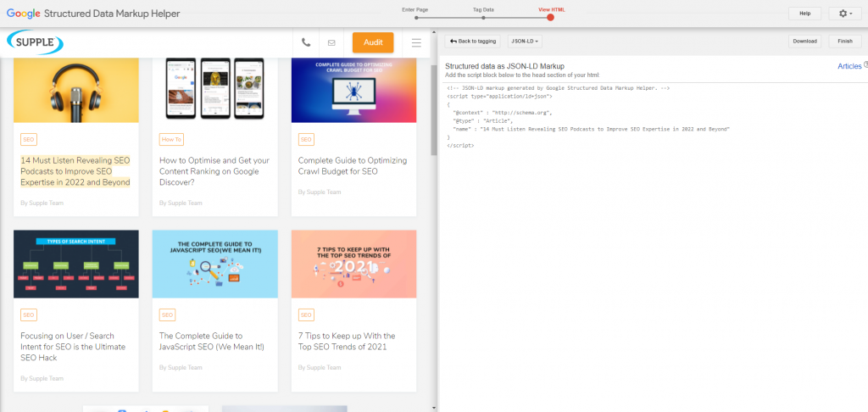Screen dimensions: 868x412
Task: Open The Complete Guide to JavaScript SEO title
Action: 212,341
